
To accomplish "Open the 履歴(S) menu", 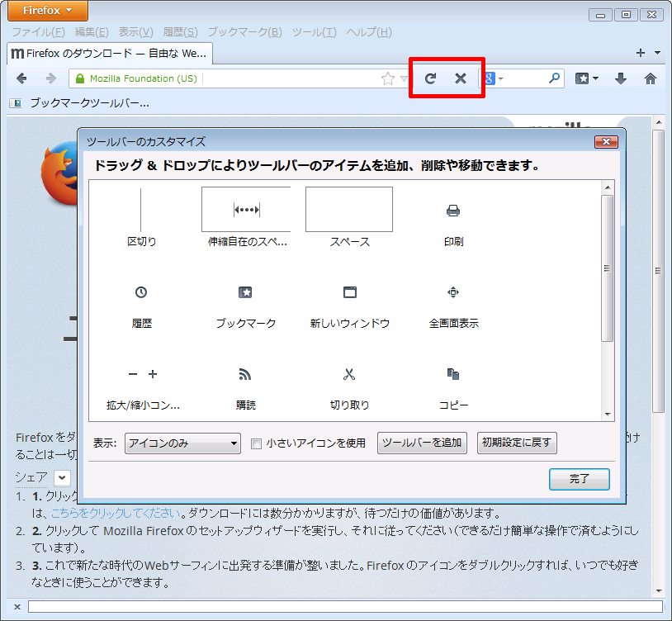I will [x=181, y=32].
